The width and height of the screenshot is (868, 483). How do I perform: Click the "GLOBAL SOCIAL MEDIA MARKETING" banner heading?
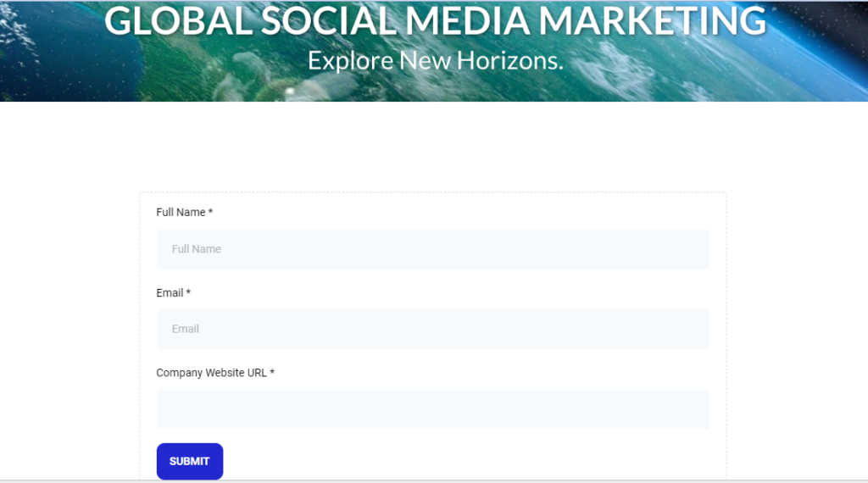[x=435, y=21]
